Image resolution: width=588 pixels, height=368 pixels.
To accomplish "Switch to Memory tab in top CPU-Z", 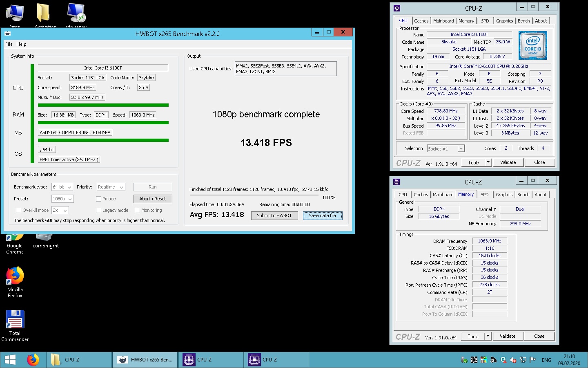I will (466, 21).
